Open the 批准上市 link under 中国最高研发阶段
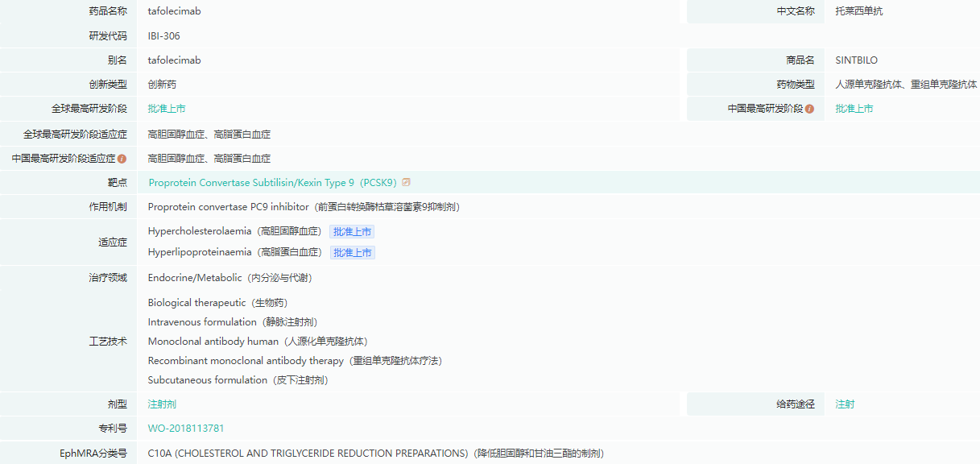 click(854, 109)
